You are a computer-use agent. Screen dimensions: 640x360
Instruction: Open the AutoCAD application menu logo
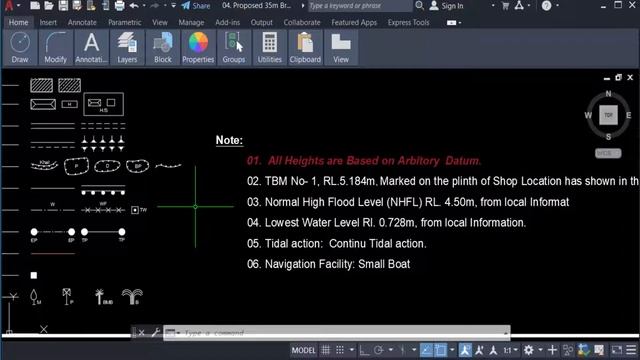tap(9, 5)
